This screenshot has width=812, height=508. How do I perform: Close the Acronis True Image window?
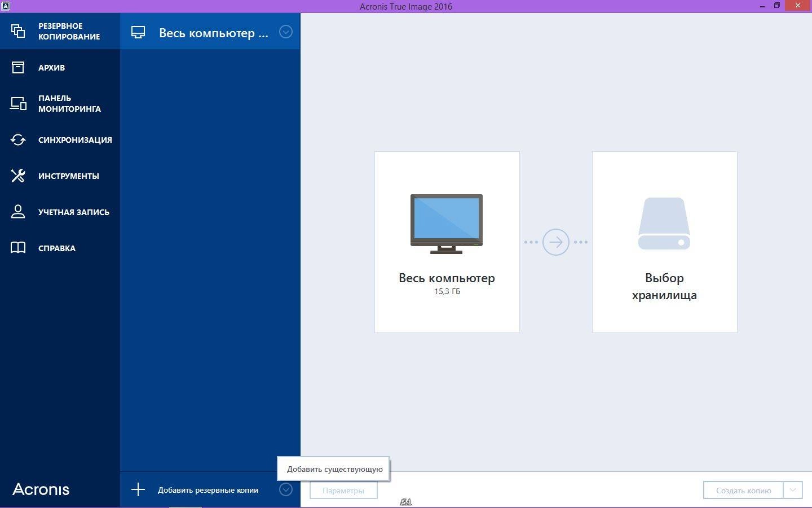(x=798, y=6)
